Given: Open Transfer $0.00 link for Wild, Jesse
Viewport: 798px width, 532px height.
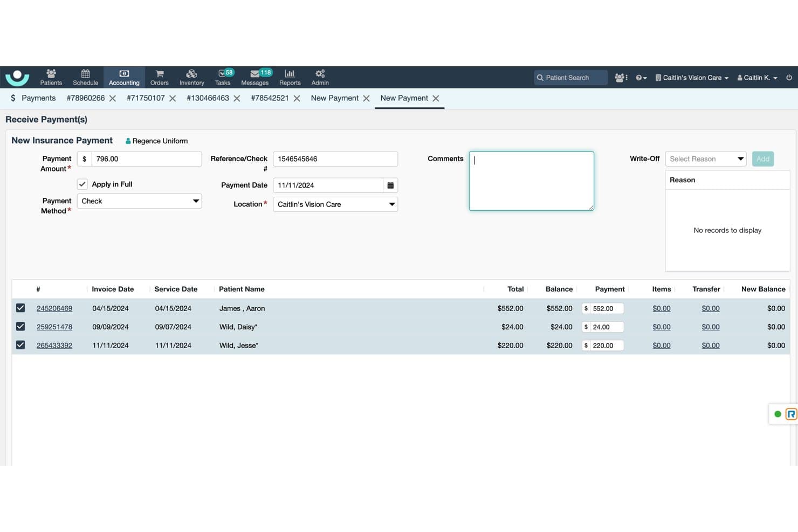Looking at the screenshot, I should pyautogui.click(x=711, y=346).
